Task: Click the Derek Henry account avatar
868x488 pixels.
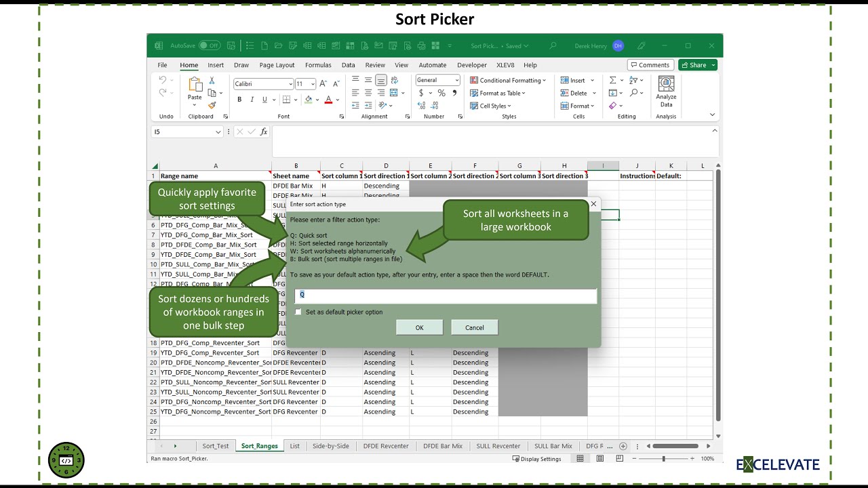Action: pos(618,45)
